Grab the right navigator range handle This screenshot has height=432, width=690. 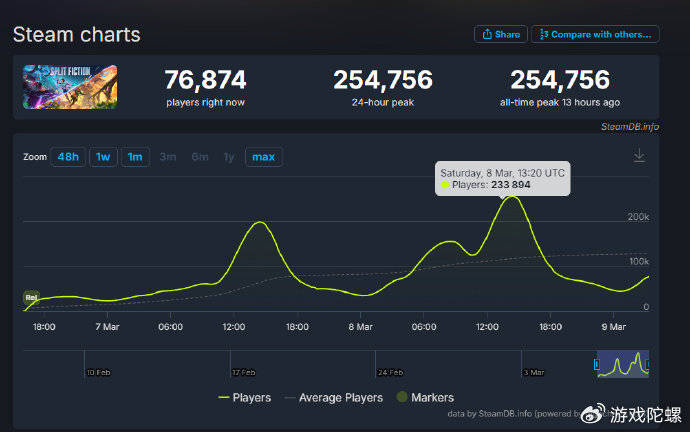(x=647, y=364)
